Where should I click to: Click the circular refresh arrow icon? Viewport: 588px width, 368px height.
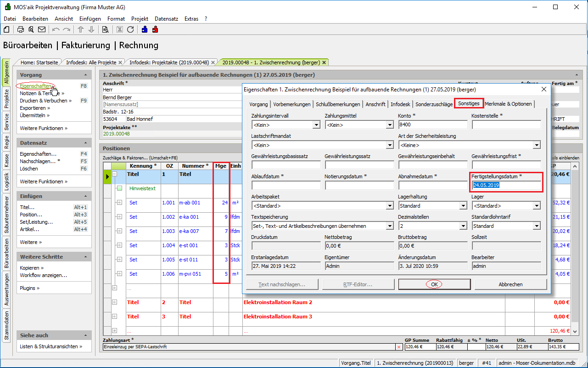coord(130,29)
